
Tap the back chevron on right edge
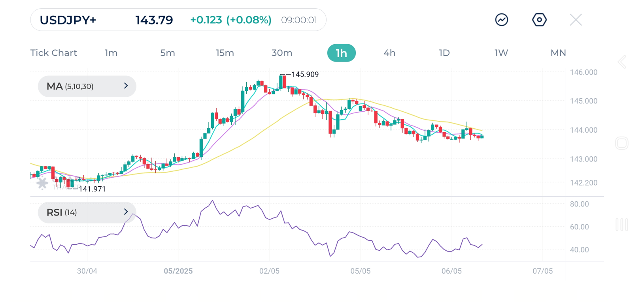(x=622, y=62)
